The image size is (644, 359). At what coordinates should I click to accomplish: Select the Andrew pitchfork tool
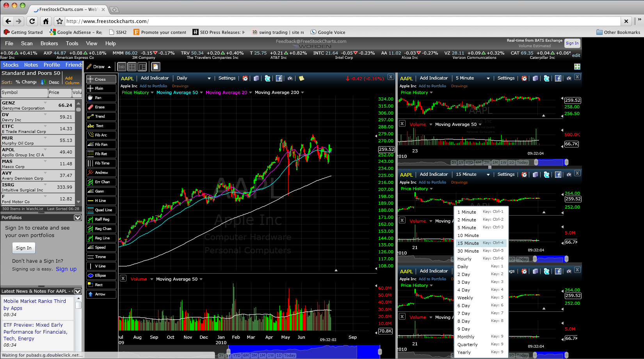click(101, 173)
